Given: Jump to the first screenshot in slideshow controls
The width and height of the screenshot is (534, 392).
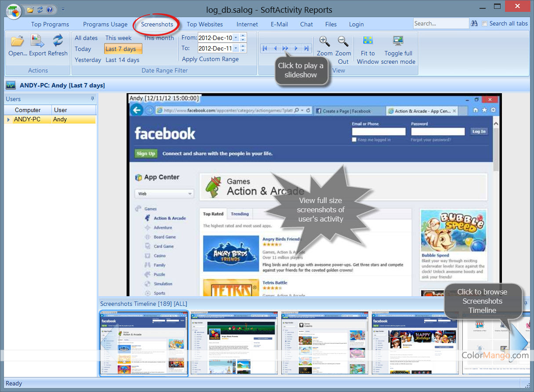Looking at the screenshot, I should coord(265,48).
